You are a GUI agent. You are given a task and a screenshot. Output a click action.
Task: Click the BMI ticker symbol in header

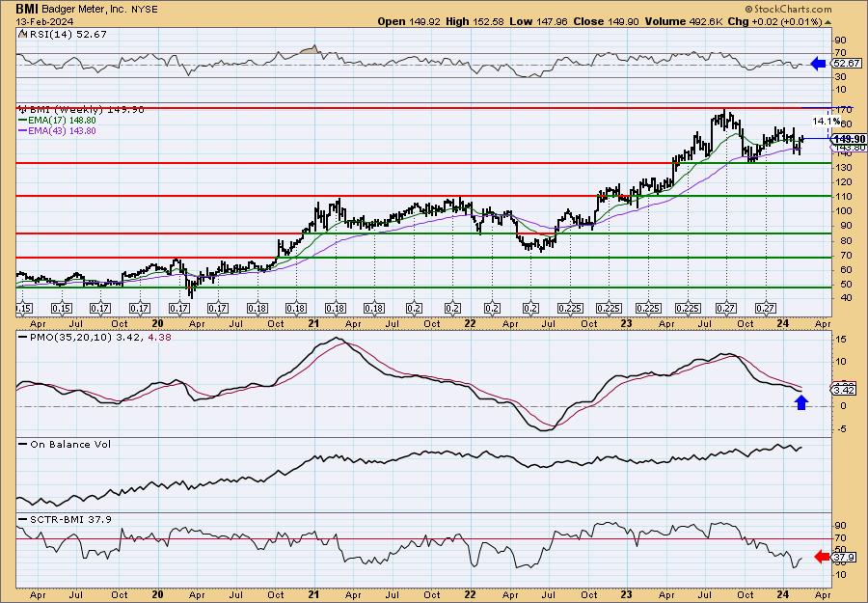(x=27, y=9)
